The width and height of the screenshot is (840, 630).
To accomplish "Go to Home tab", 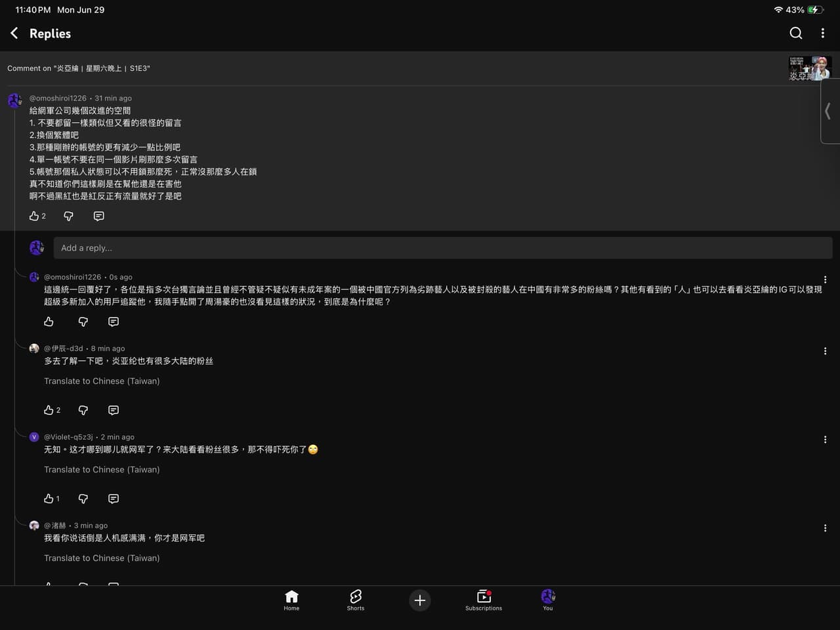I will coord(291,600).
